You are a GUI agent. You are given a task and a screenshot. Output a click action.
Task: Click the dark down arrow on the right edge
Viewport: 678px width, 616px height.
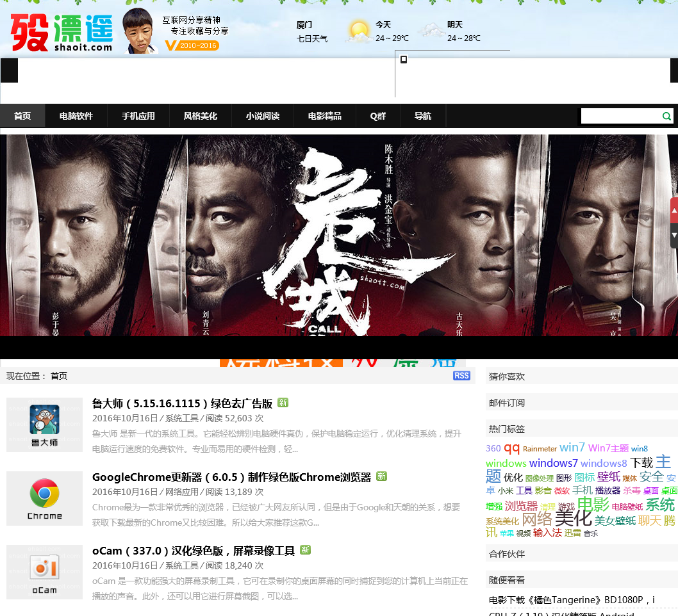point(674,236)
